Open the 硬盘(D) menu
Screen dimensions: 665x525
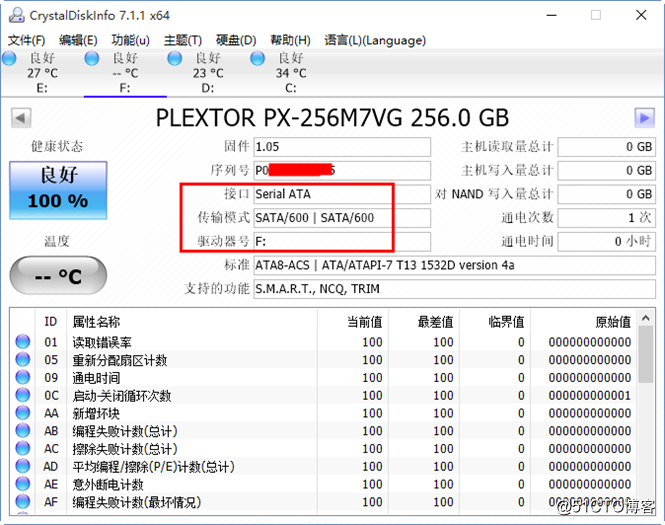coord(236,40)
